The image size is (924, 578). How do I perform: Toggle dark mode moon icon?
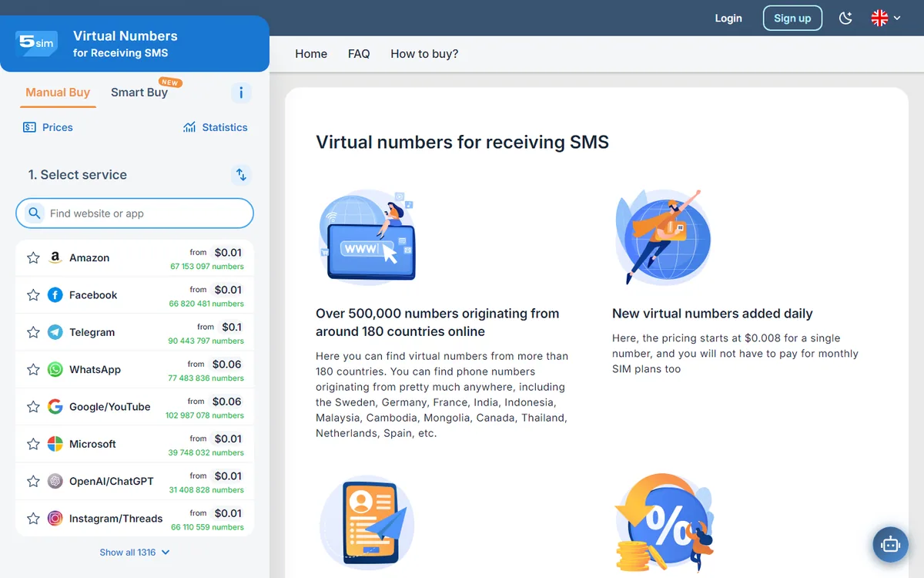pos(845,18)
